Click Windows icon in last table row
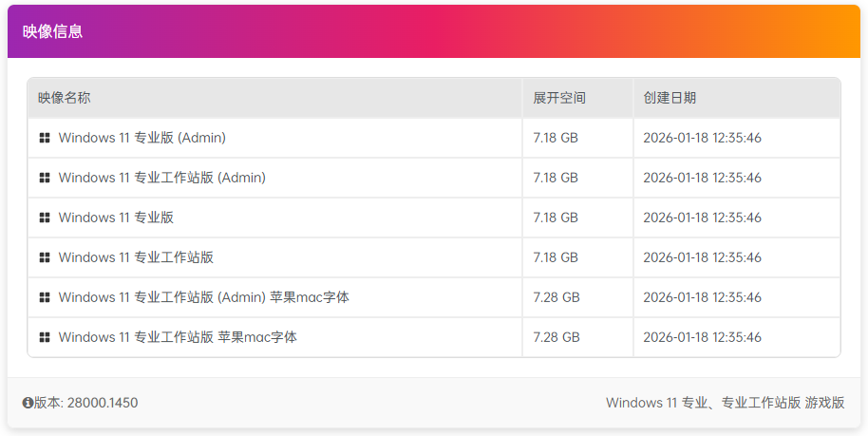The width and height of the screenshot is (868, 436). pyautogui.click(x=45, y=337)
